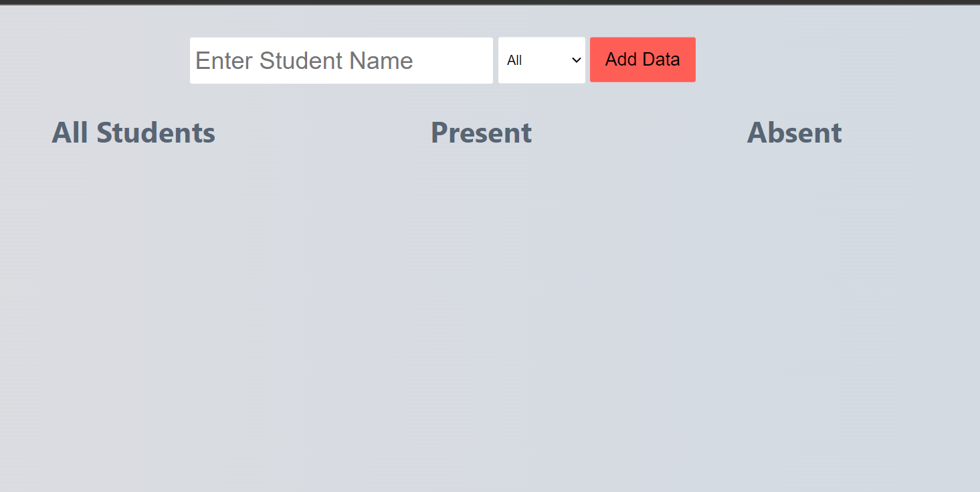
Task: Click the Present column heading
Action: pos(481,133)
